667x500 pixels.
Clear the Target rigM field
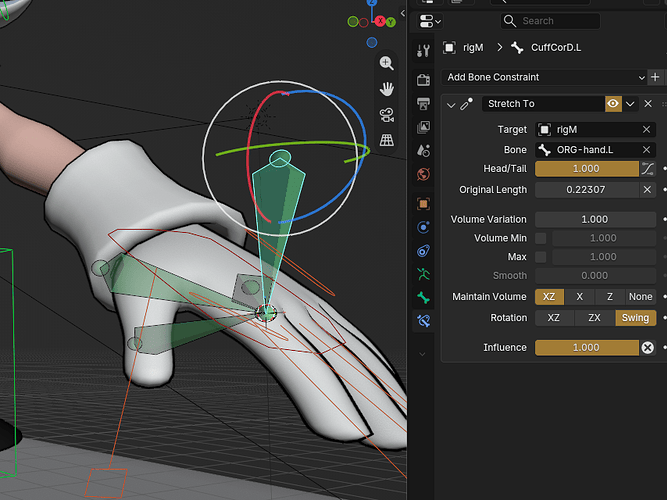(646, 129)
